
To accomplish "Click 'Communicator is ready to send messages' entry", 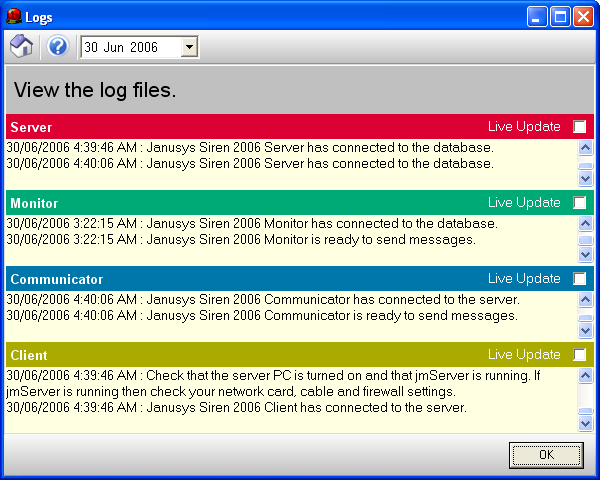I will tap(262, 316).
